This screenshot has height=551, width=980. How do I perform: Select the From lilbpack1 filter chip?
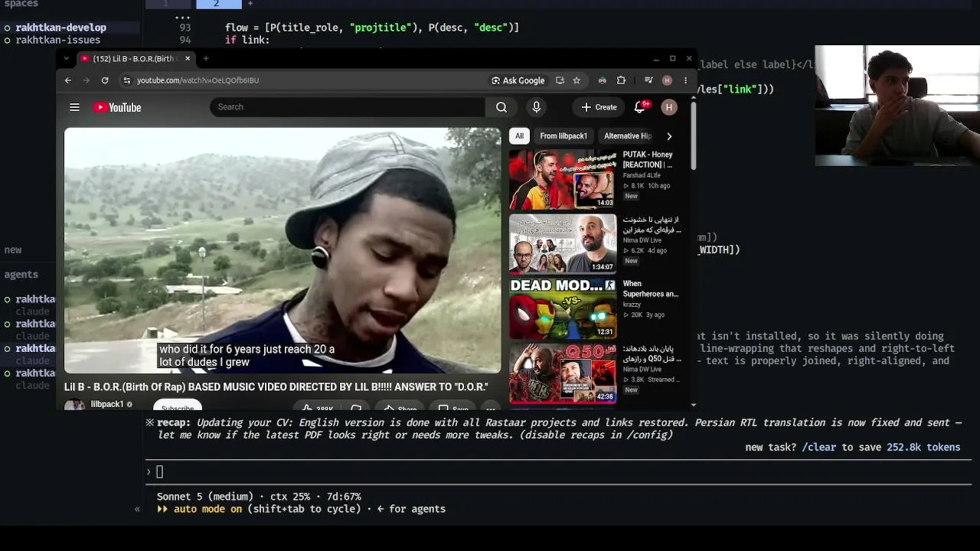coord(563,136)
